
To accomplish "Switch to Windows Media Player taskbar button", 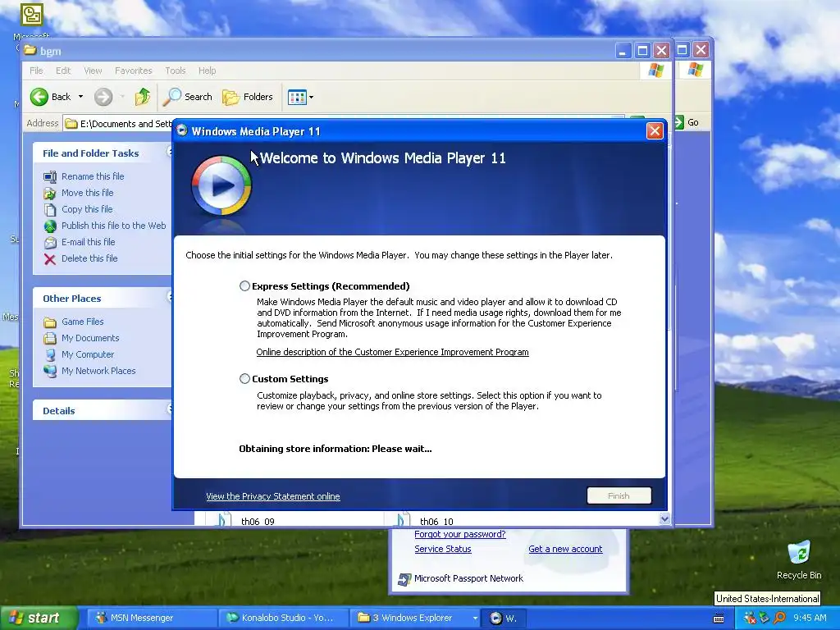I will [x=503, y=619].
